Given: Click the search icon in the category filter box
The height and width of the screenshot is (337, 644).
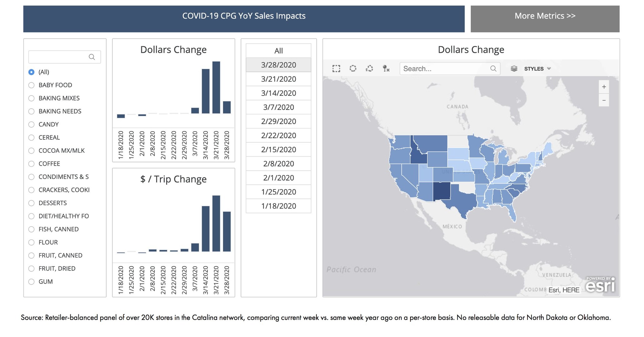Looking at the screenshot, I should coord(92,57).
